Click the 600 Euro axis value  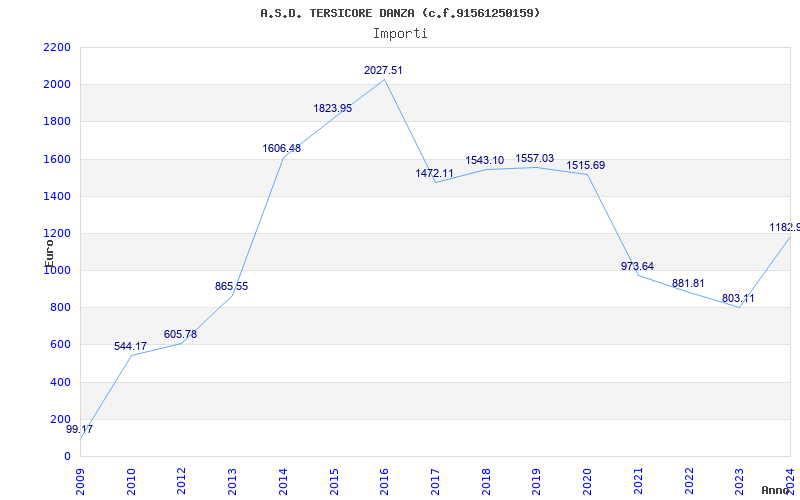pos(61,345)
